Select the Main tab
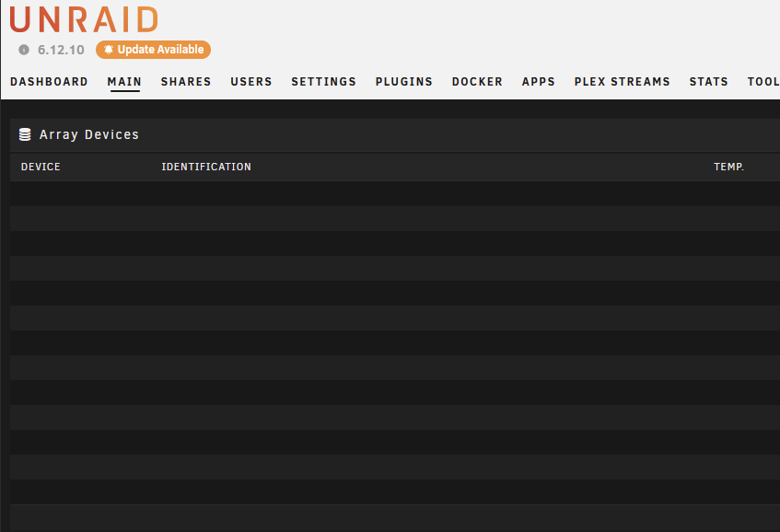 (124, 82)
